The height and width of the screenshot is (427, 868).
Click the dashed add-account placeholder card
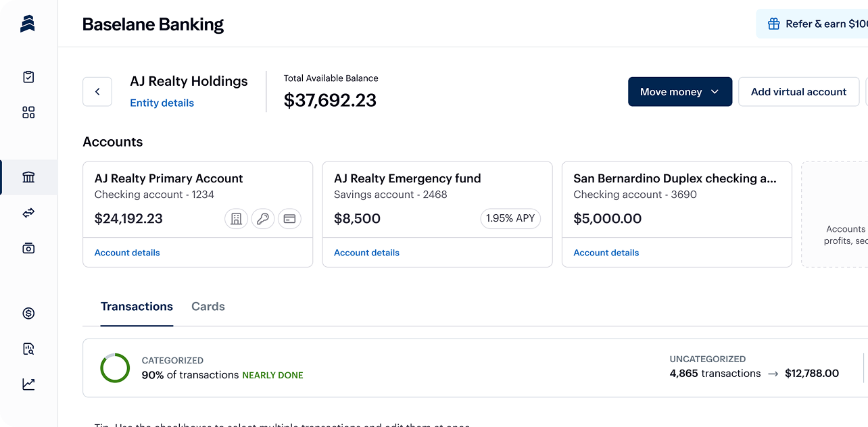pyautogui.click(x=835, y=214)
